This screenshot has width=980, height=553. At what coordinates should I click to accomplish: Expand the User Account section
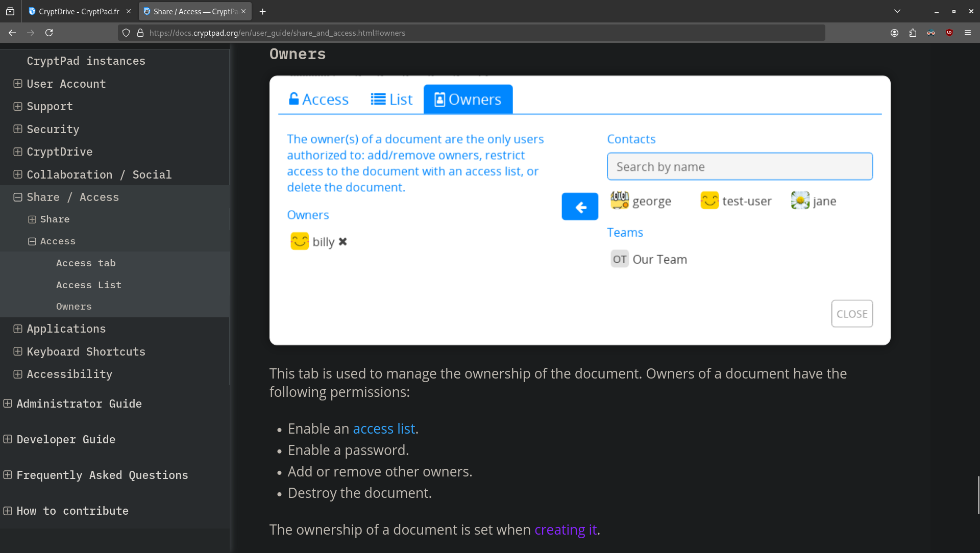point(18,84)
